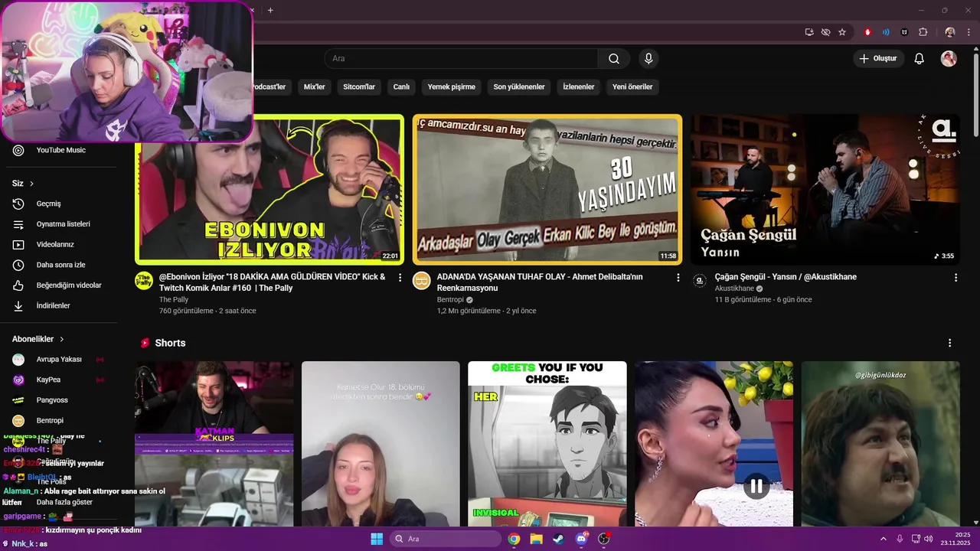Expand the Abonelikler section chevron
This screenshot has height=551, width=980.
coord(61,339)
